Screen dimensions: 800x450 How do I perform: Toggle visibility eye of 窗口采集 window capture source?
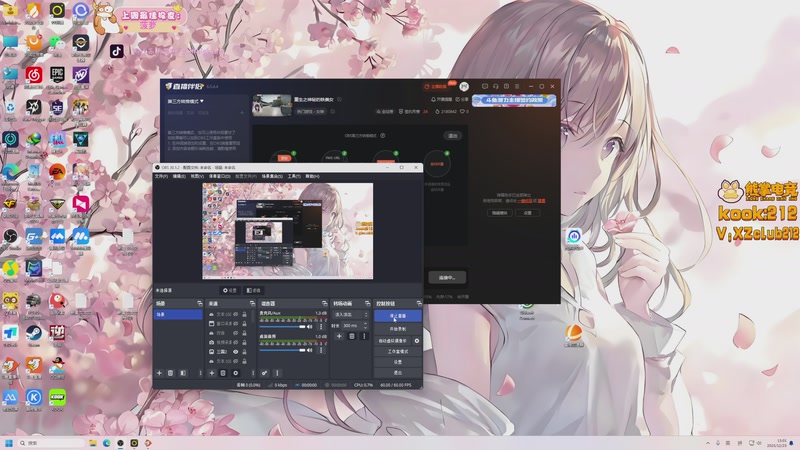click(236, 323)
